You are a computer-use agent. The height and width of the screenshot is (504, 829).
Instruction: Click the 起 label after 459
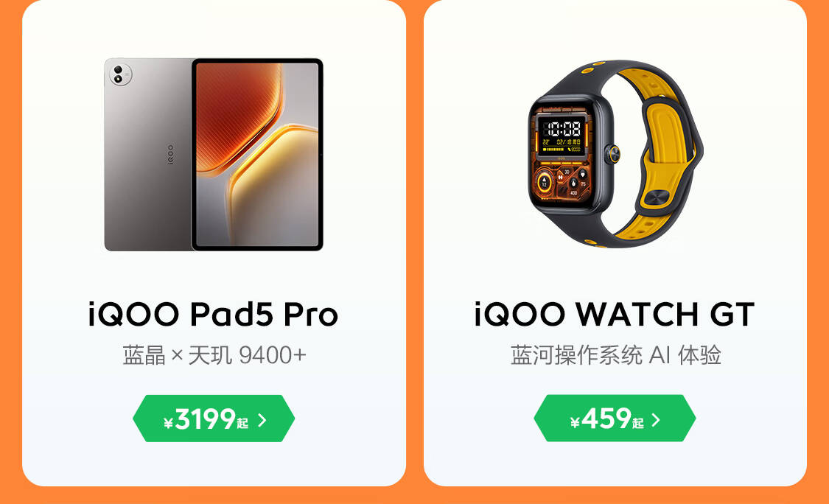click(x=637, y=422)
